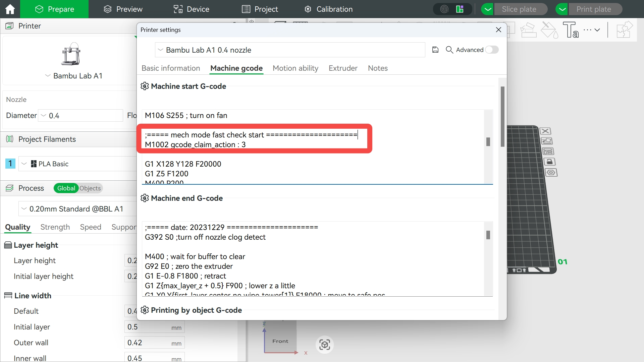Open the Quality process tab

[x=18, y=227]
